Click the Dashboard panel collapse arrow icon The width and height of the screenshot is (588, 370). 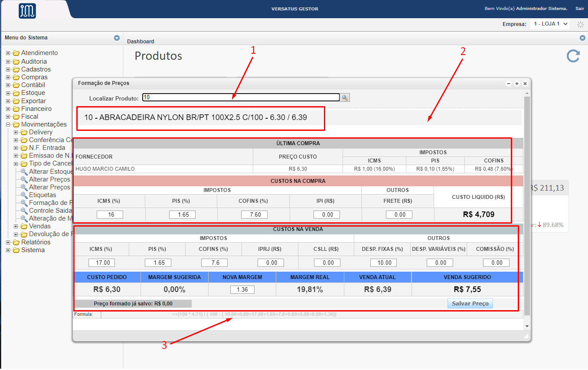[582, 38]
